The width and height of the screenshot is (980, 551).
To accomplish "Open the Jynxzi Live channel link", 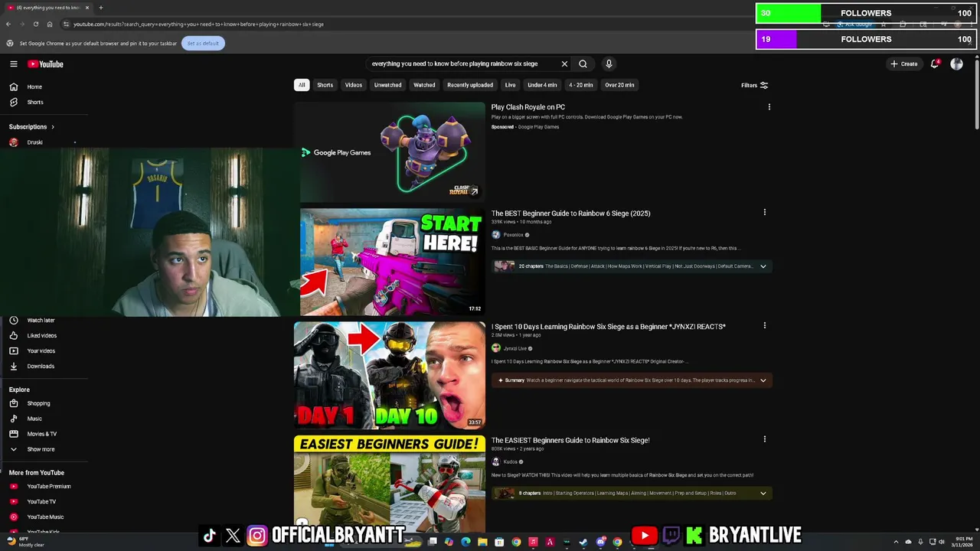I will click(514, 348).
